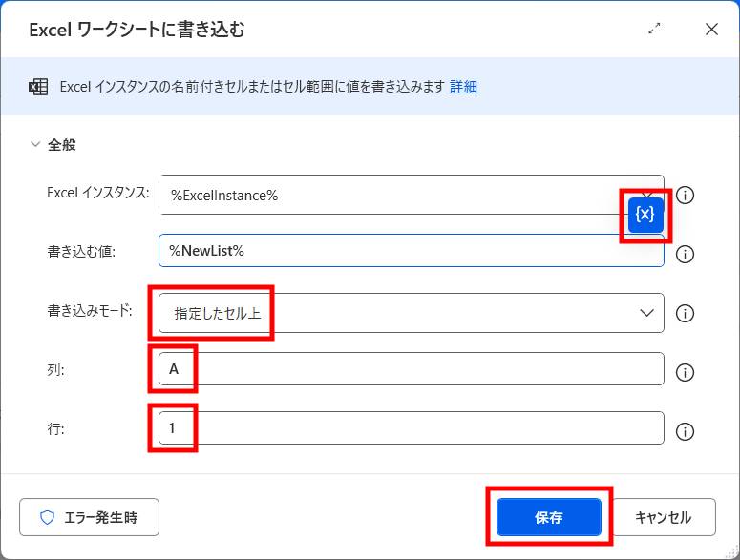The height and width of the screenshot is (560, 740).
Task: Click the キャンセル button
Action: [x=663, y=517]
